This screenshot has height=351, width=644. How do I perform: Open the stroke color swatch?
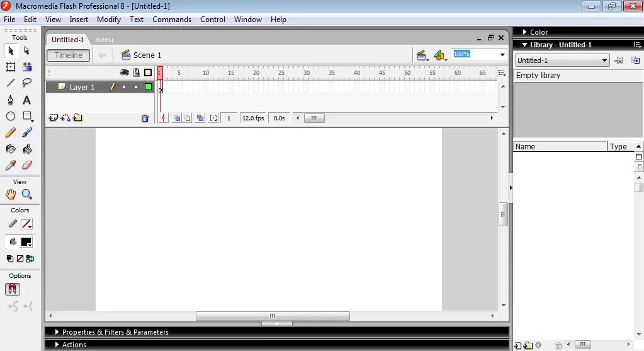26,224
